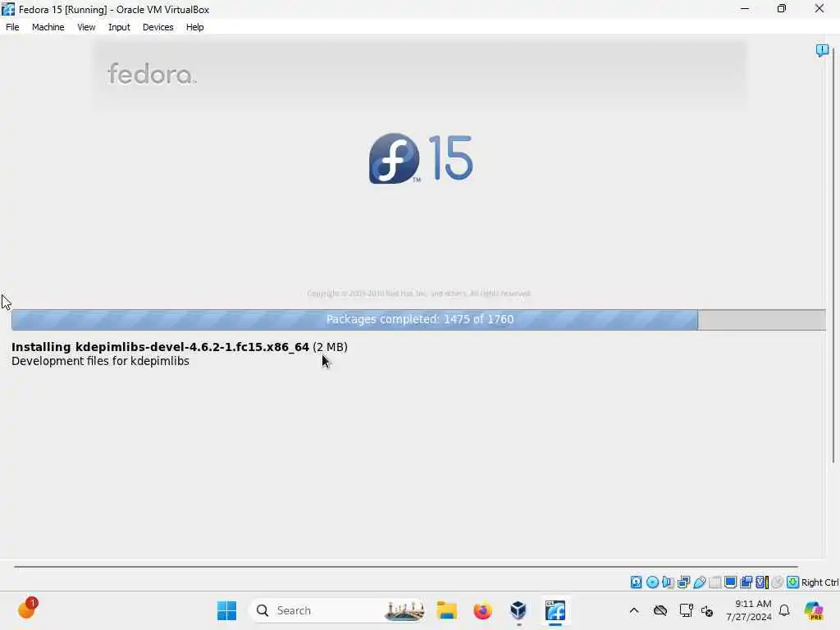Click the greyed shared folders indicator

tap(714, 582)
